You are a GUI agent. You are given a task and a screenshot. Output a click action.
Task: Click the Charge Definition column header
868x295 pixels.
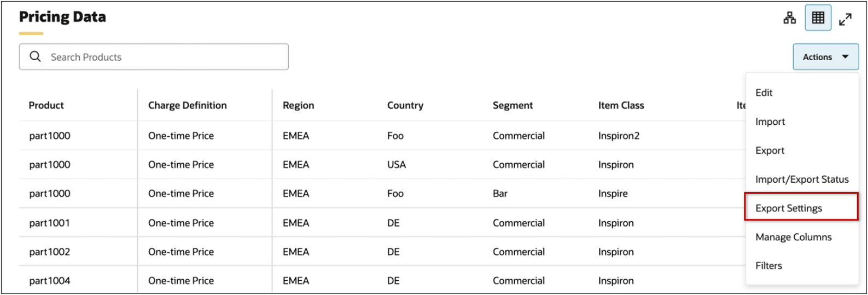[x=187, y=105]
